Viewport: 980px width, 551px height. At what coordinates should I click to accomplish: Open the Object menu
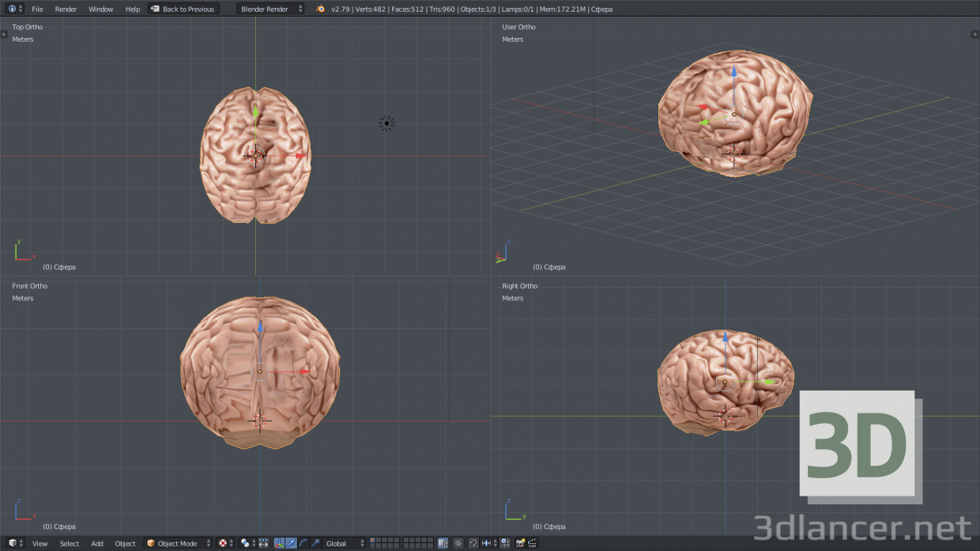(125, 544)
